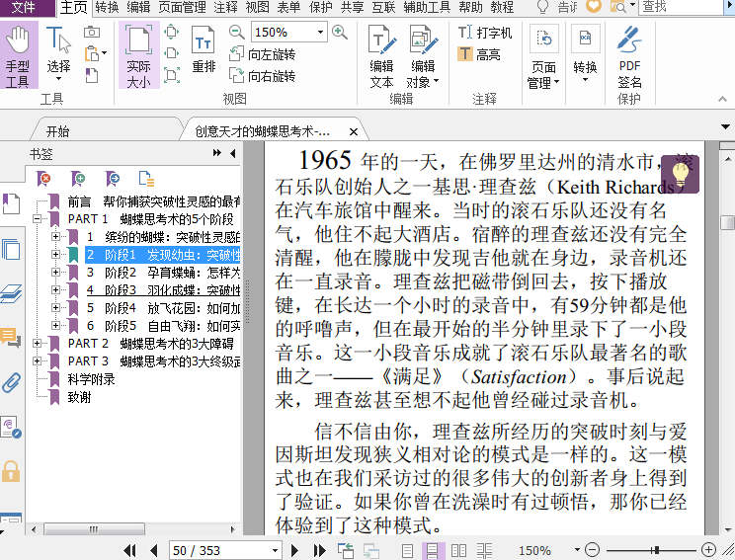Click the snapshot camera icon
Image resolution: width=735 pixels, height=560 pixels.
pos(92,32)
